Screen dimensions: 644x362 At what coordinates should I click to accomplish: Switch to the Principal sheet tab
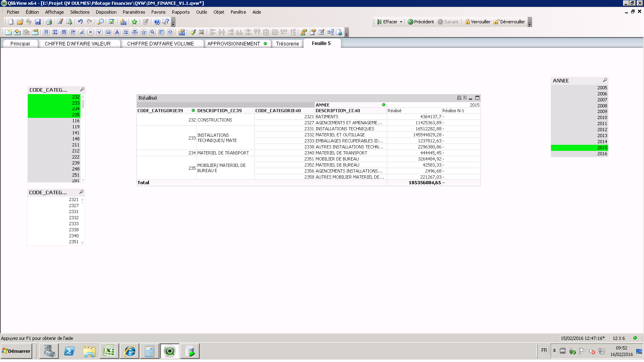click(x=20, y=43)
